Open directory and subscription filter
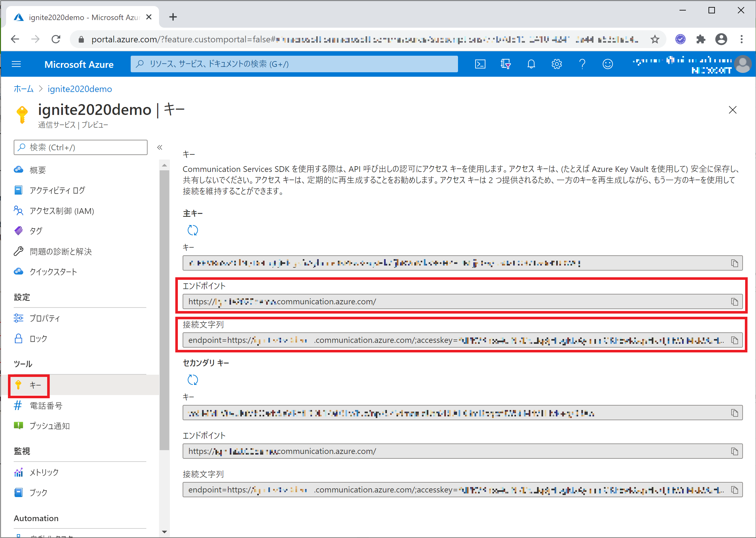The height and width of the screenshot is (538, 756). pyautogui.click(x=506, y=64)
